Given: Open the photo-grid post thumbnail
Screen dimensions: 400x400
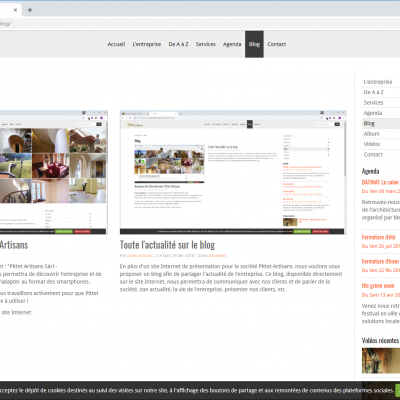Looking at the screenshot, I should coord(54,172).
